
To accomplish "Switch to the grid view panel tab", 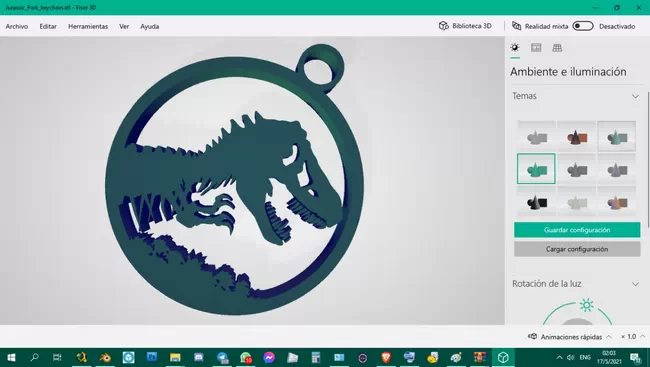I will click(557, 48).
